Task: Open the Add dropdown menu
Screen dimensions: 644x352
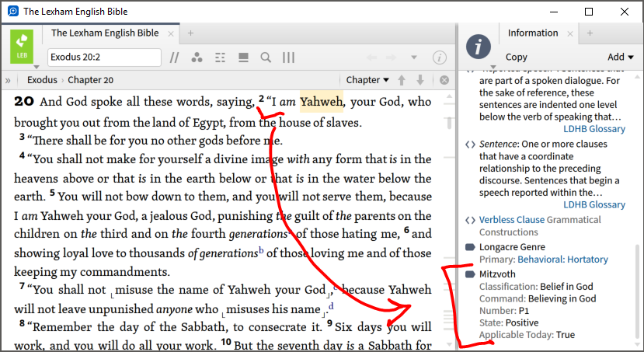Action: coord(620,57)
